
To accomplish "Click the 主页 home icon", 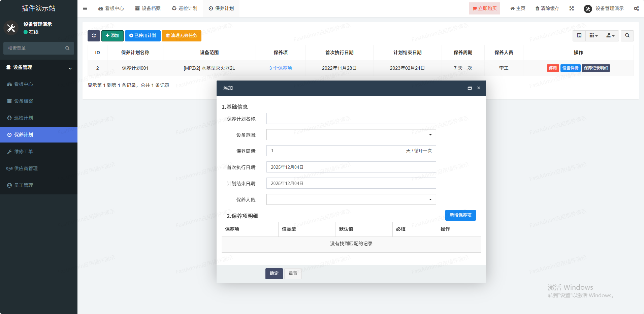I will click(x=512, y=9).
